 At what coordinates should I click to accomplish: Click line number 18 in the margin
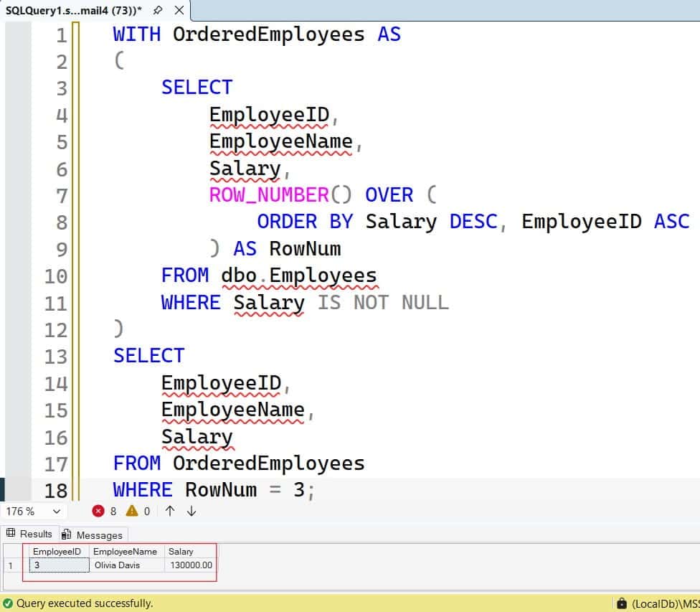[x=55, y=491]
